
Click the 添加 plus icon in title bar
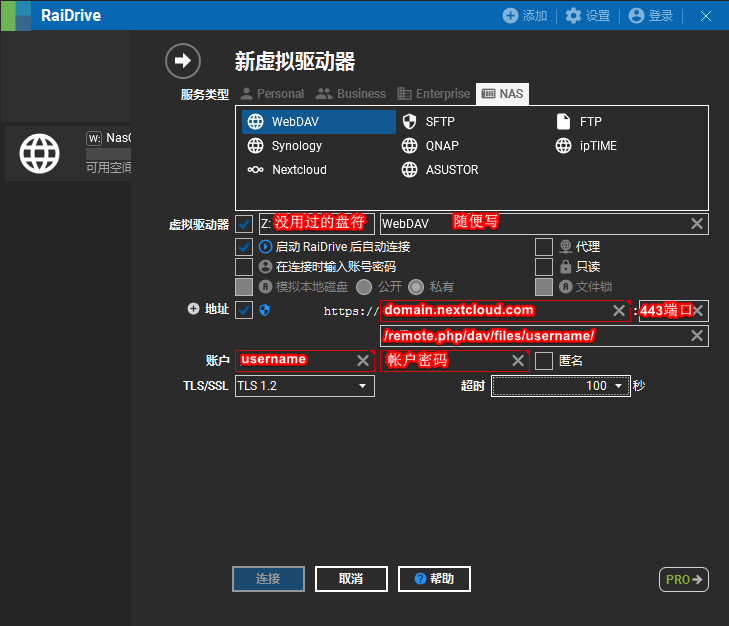[510, 15]
